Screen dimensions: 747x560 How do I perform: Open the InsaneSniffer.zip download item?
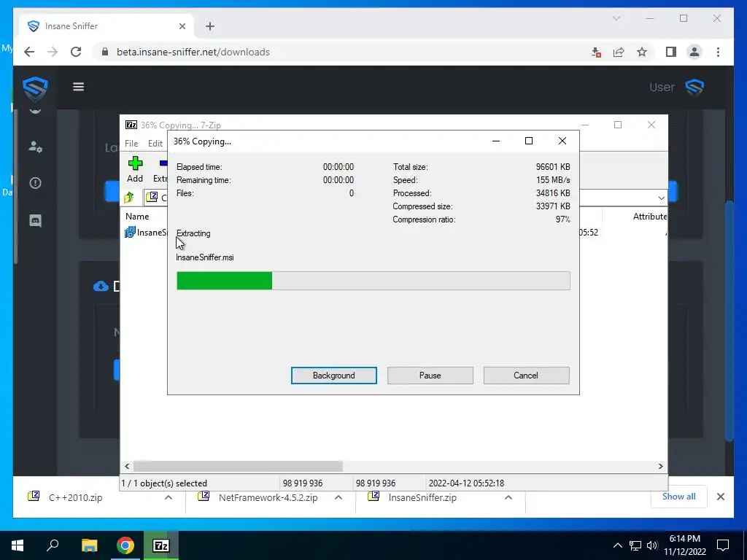(422, 497)
